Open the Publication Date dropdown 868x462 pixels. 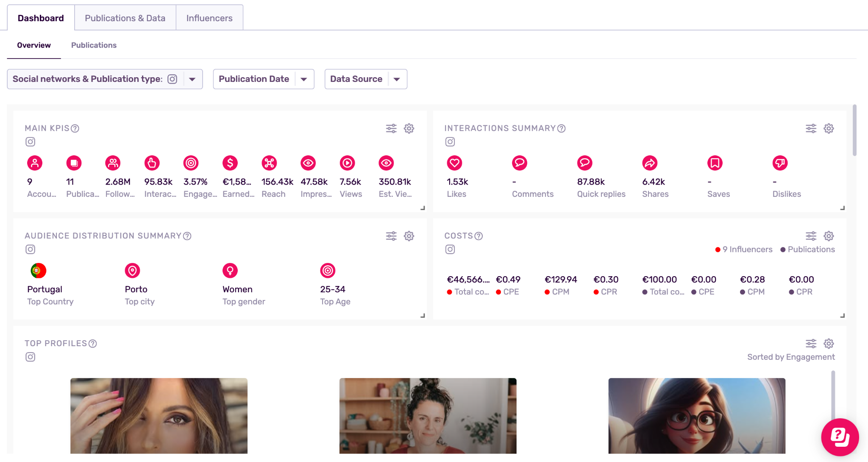click(263, 79)
